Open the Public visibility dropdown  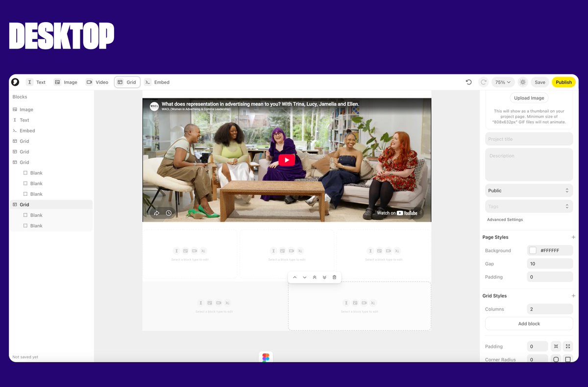529,190
